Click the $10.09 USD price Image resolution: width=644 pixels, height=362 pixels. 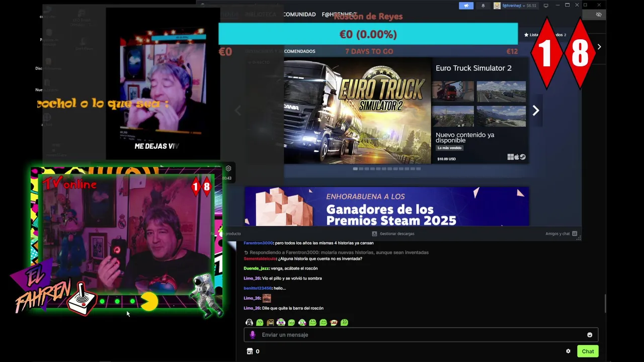(446, 159)
